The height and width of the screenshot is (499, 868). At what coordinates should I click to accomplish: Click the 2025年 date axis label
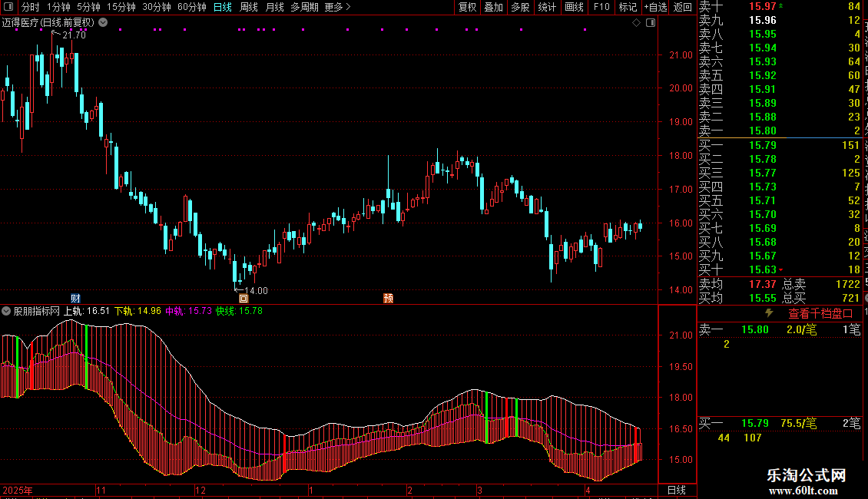click(x=18, y=490)
